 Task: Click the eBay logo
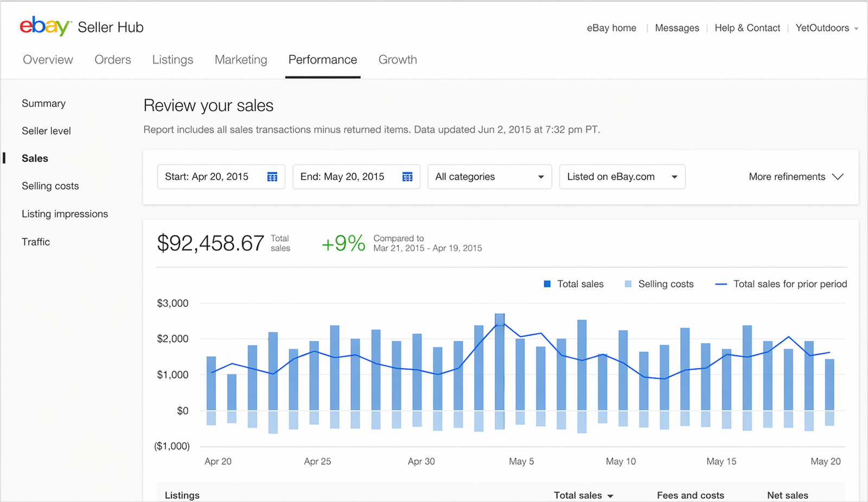pos(46,27)
